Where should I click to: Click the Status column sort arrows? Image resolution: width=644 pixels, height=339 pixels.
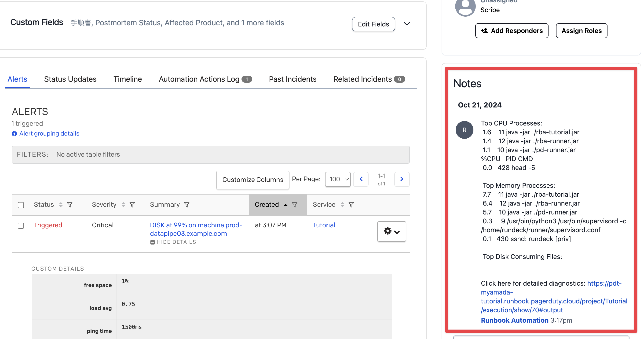click(x=61, y=205)
